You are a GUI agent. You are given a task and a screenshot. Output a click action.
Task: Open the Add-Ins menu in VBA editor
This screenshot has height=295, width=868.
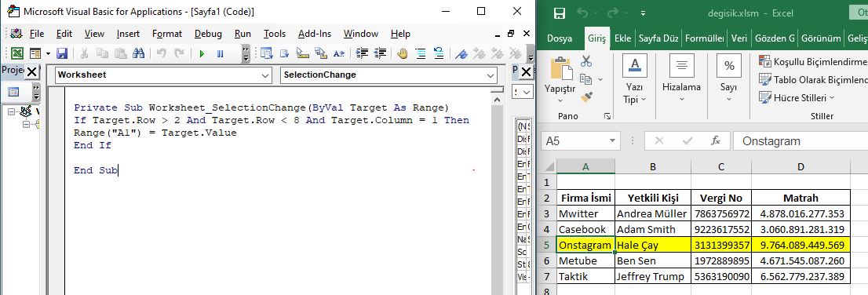315,34
